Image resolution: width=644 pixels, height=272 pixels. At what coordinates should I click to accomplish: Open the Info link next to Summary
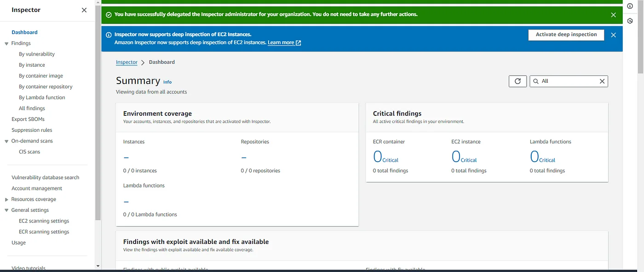click(x=167, y=82)
